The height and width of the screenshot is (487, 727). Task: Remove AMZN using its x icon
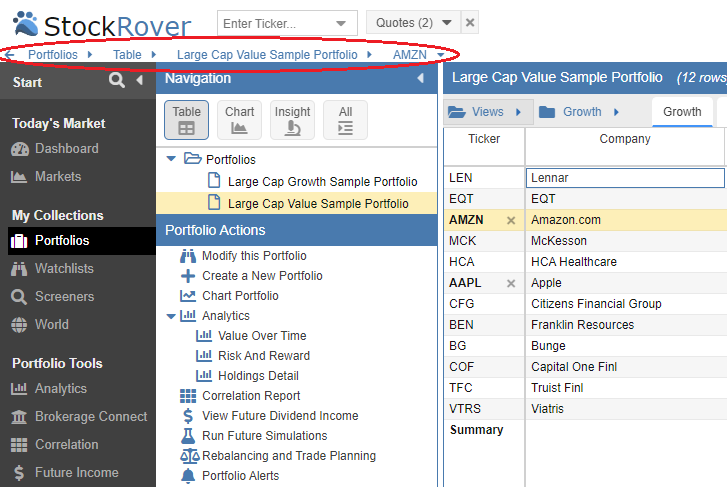click(x=511, y=220)
